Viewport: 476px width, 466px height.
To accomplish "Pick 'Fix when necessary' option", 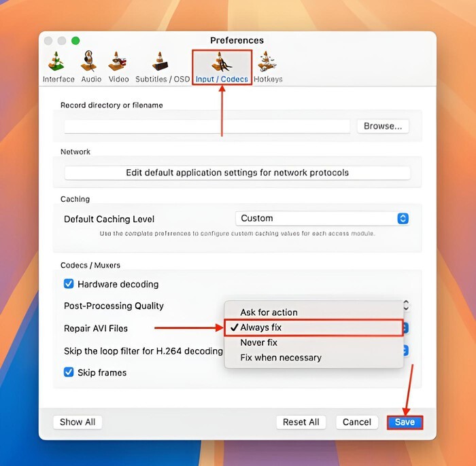I will coord(280,357).
